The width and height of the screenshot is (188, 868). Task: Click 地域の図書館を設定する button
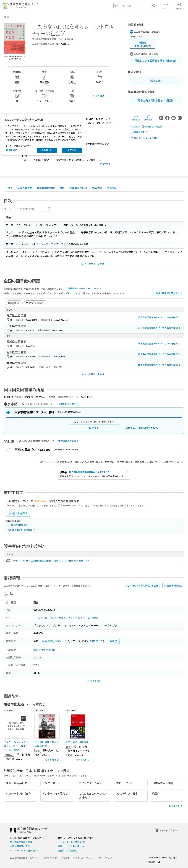168,294
